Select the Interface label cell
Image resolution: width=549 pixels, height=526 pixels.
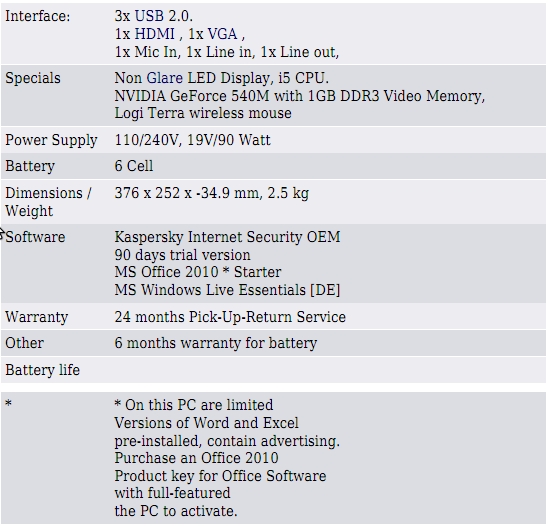tap(38, 16)
